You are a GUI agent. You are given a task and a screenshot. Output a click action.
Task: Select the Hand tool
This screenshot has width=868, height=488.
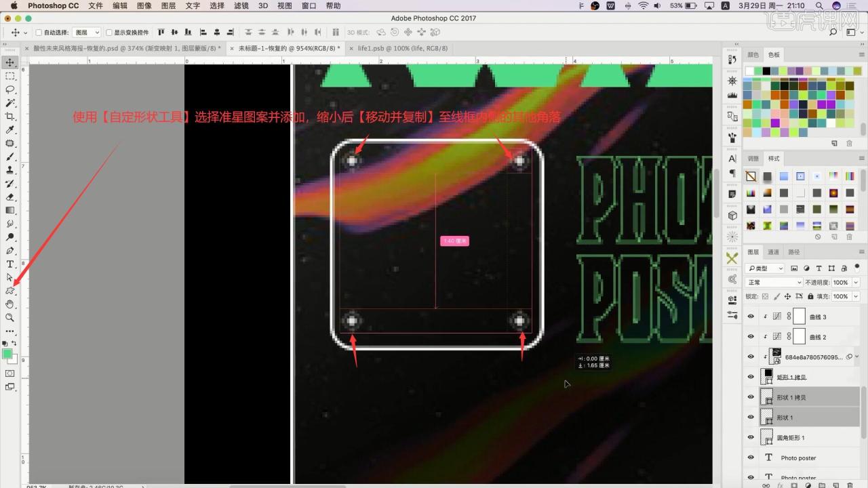[x=10, y=304]
